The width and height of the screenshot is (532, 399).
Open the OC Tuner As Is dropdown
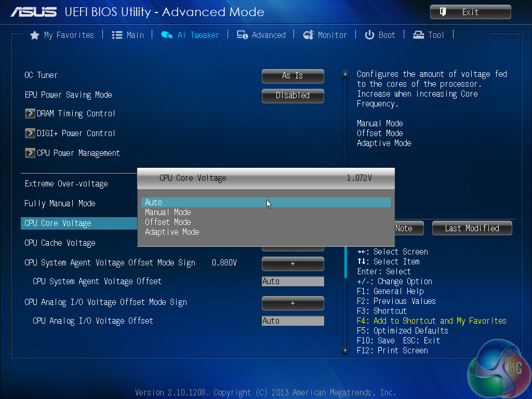click(293, 76)
